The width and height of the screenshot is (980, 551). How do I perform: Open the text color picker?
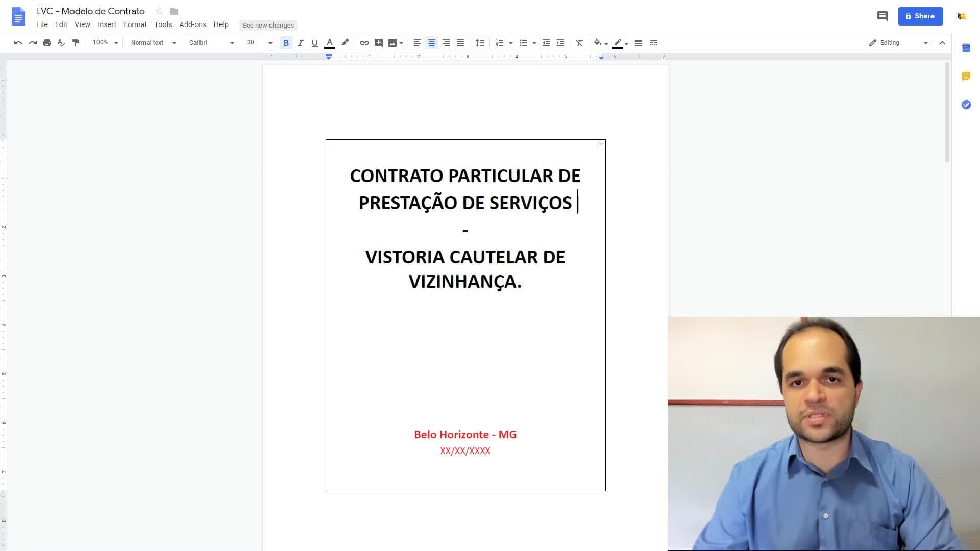tap(330, 43)
